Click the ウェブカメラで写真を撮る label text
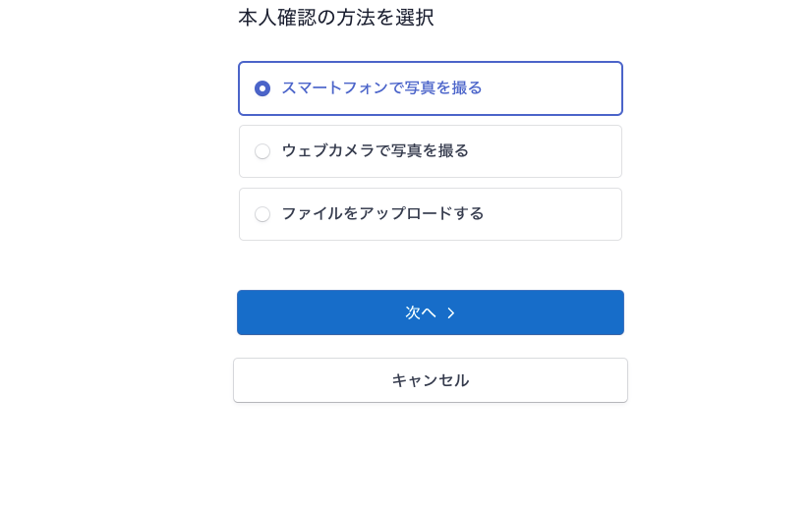This screenshot has width=812, height=509. [375, 151]
